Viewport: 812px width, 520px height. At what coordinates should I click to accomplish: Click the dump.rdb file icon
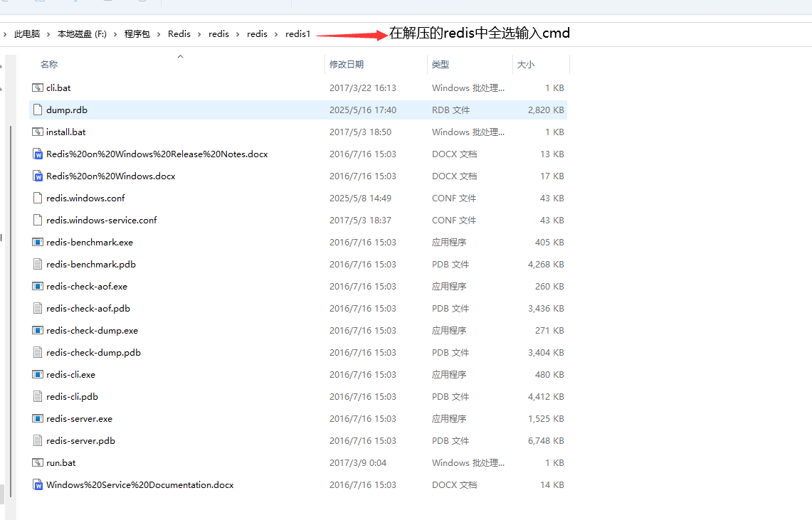click(x=37, y=110)
